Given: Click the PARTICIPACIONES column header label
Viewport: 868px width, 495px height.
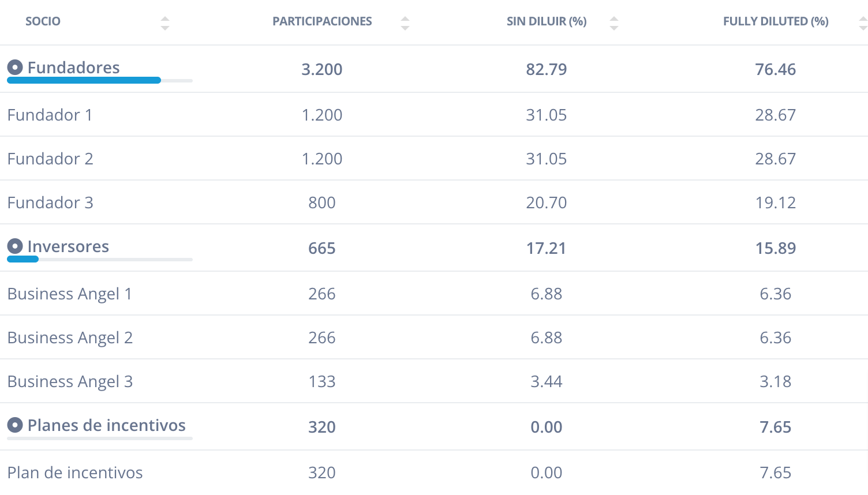Looking at the screenshot, I should [322, 21].
